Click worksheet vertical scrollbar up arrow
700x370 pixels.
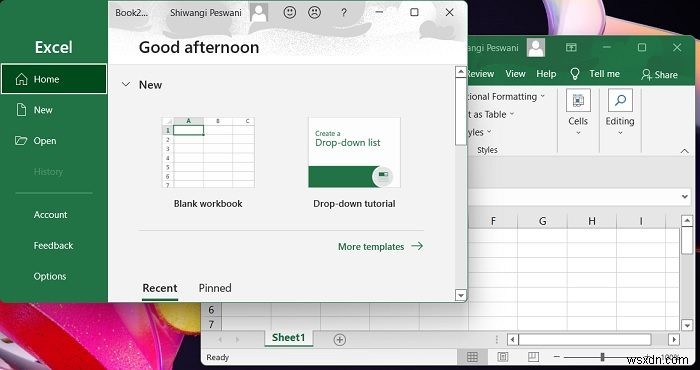point(687,221)
